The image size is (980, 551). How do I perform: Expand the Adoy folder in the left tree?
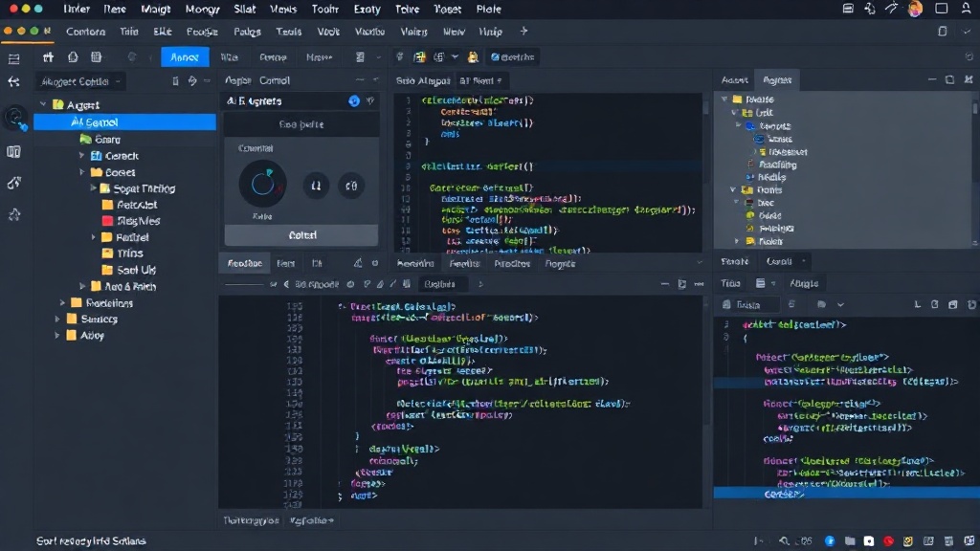pyautogui.click(x=57, y=336)
